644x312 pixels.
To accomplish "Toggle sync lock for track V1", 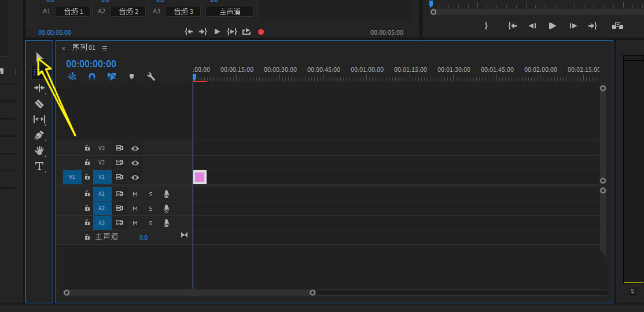I will coord(120,177).
